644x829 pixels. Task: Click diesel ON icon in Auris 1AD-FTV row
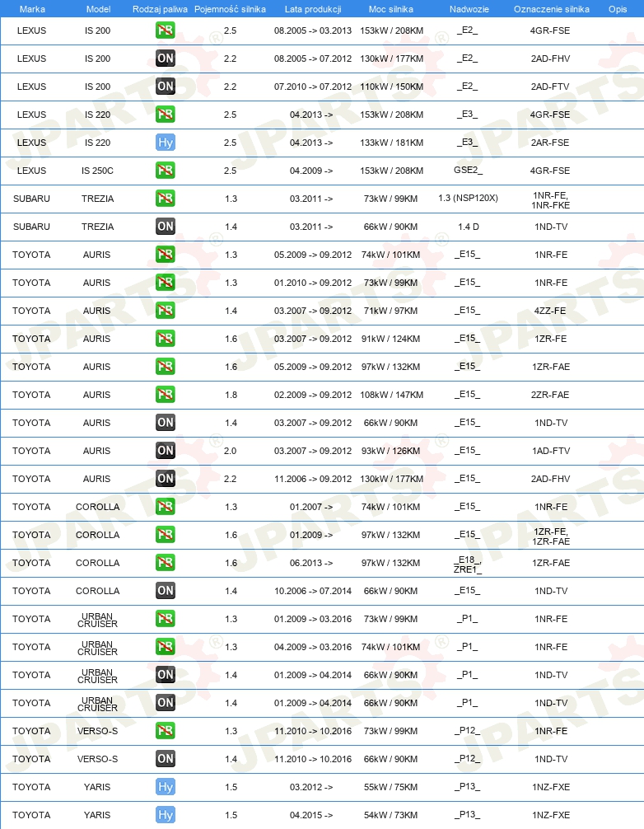pyautogui.click(x=166, y=451)
